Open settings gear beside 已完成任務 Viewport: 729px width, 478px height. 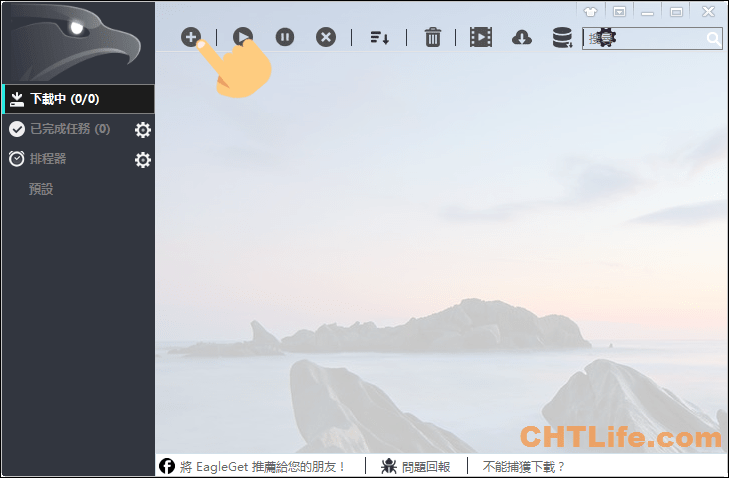pyautogui.click(x=143, y=130)
